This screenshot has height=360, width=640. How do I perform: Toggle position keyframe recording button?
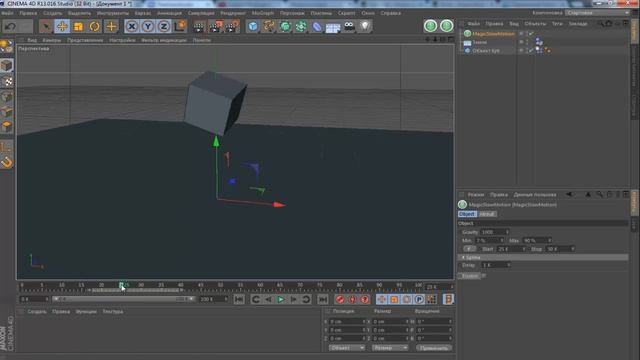click(x=382, y=300)
